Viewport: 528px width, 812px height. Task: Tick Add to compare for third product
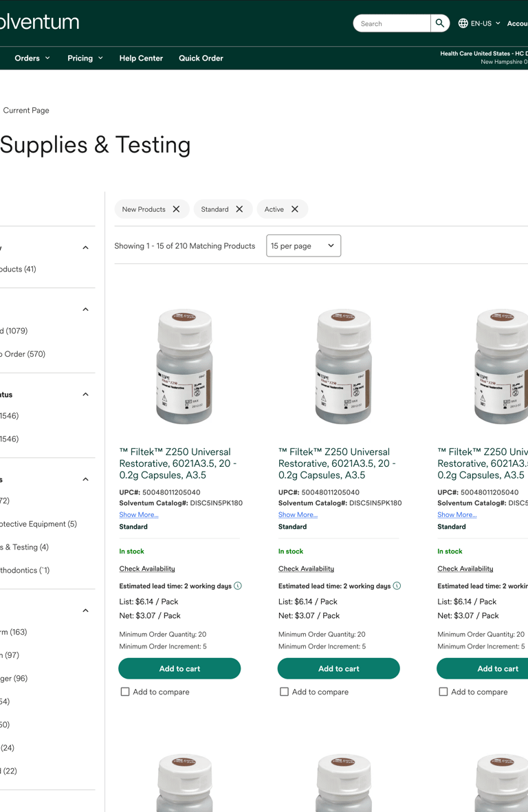tap(443, 692)
